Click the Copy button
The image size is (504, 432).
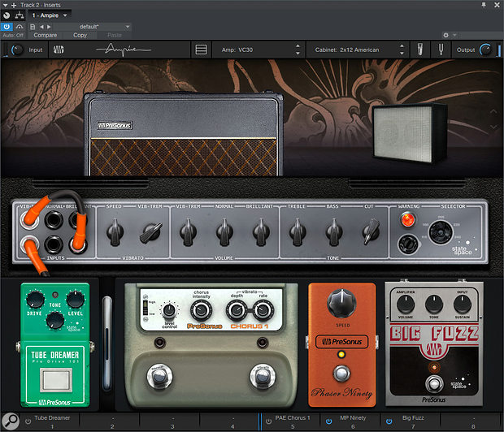pyautogui.click(x=80, y=35)
